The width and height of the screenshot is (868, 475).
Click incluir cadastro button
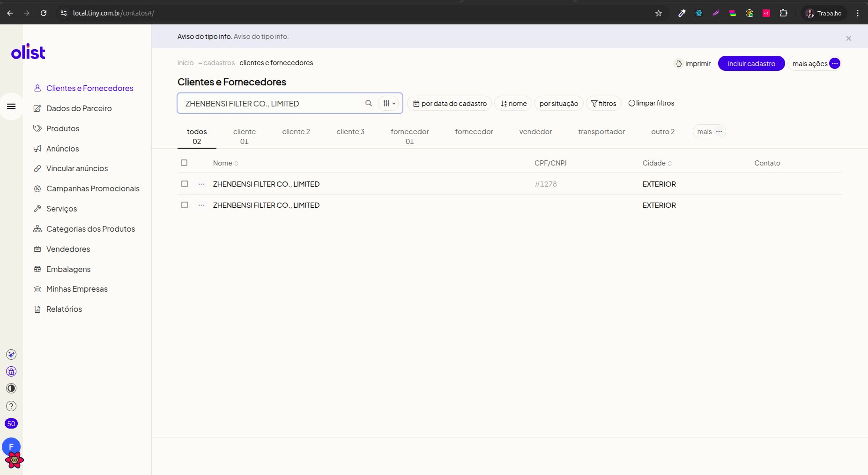click(751, 63)
